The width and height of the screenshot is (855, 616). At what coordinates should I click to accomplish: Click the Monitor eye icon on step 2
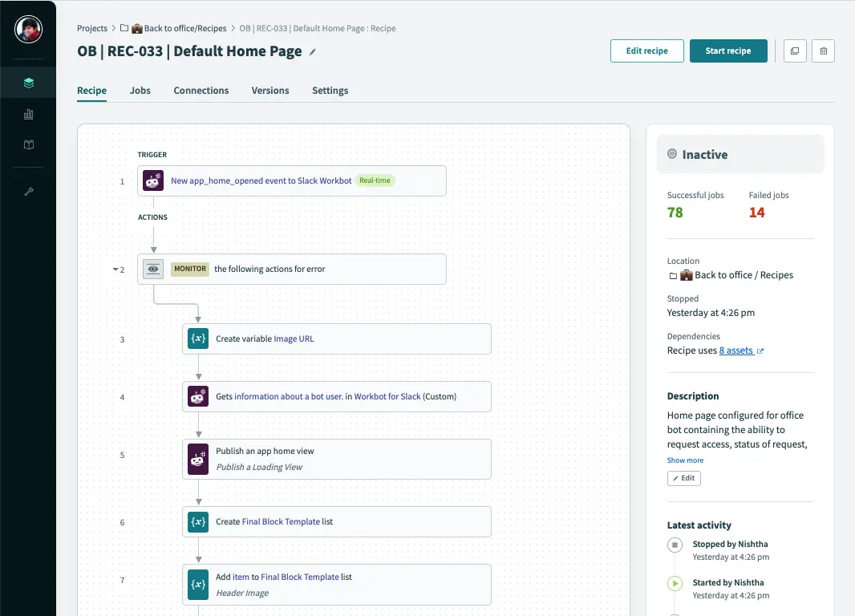(153, 269)
